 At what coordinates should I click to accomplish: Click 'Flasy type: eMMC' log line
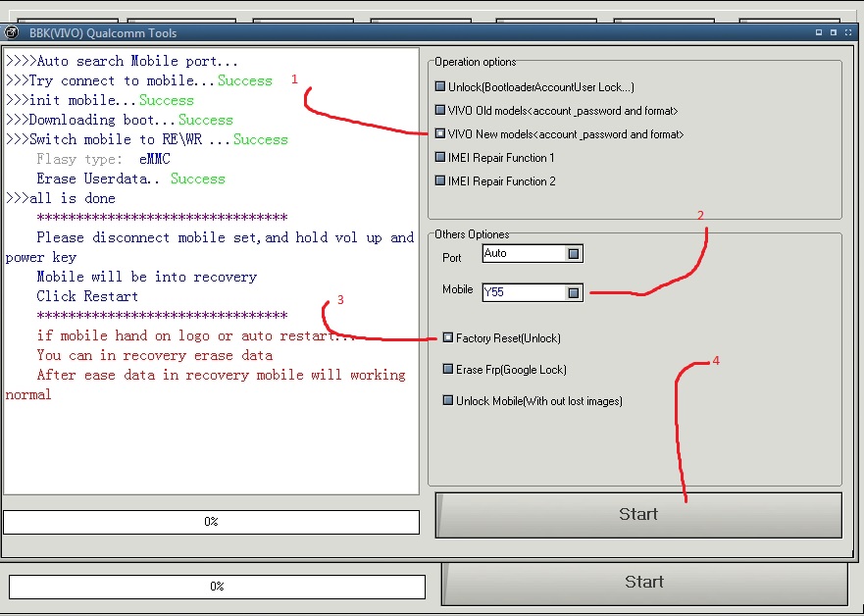pyautogui.click(x=104, y=159)
